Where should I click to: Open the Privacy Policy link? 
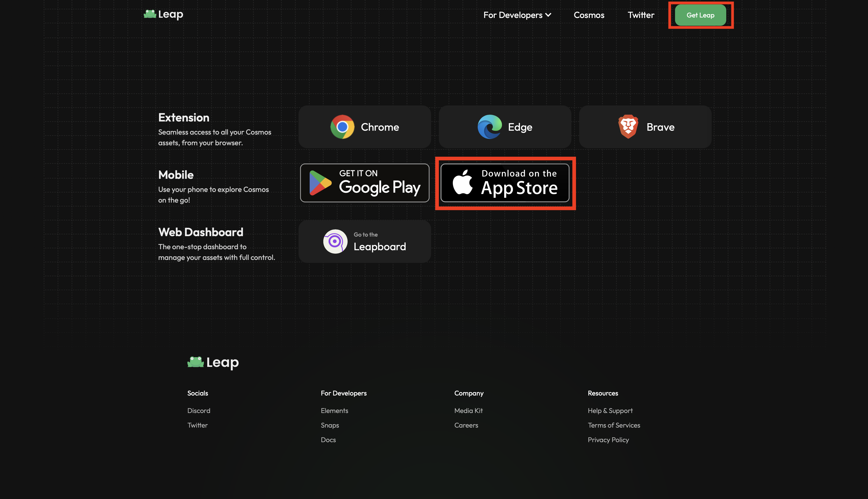click(x=609, y=440)
